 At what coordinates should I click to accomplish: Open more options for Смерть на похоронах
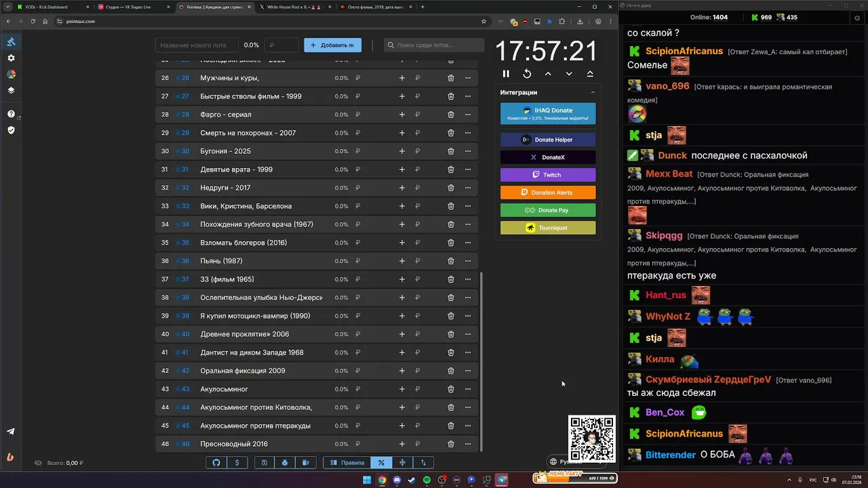coord(468,133)
